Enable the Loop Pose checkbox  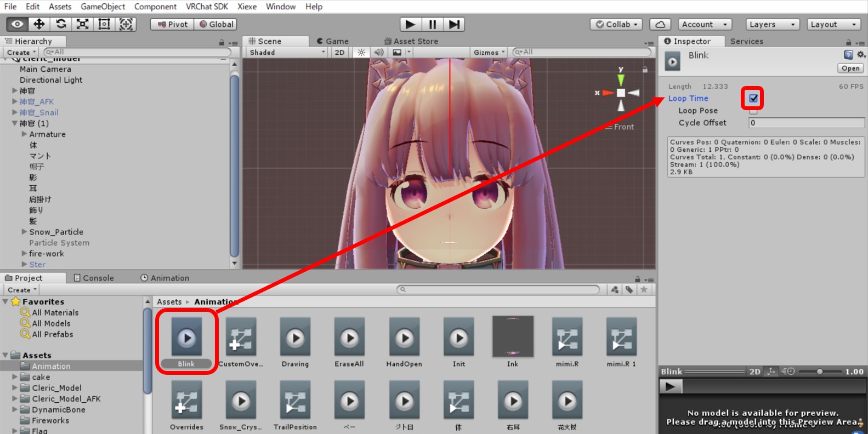[x=753, y=111]
